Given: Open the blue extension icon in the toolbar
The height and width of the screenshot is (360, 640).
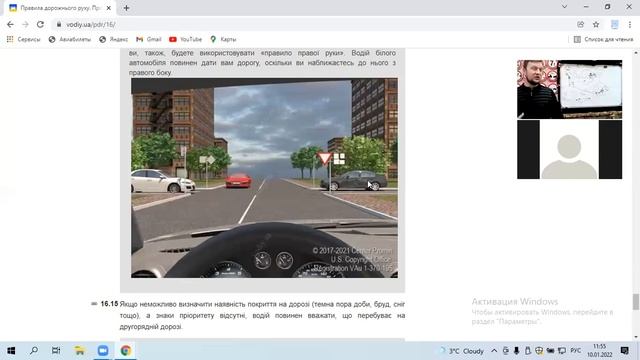Looking at the screenshot, I should point(614,24).
